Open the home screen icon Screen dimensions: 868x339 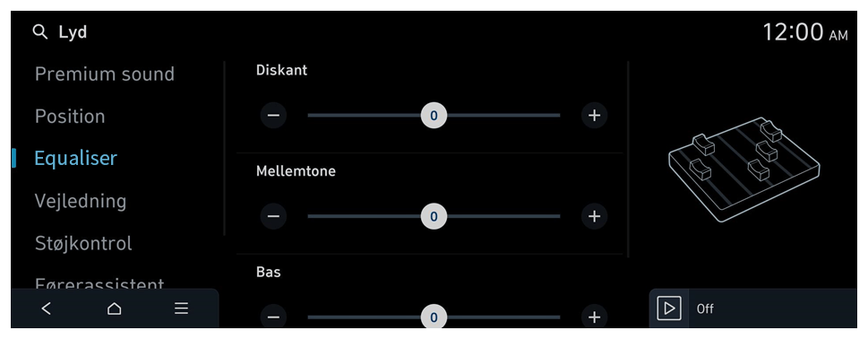click(114, 309)
